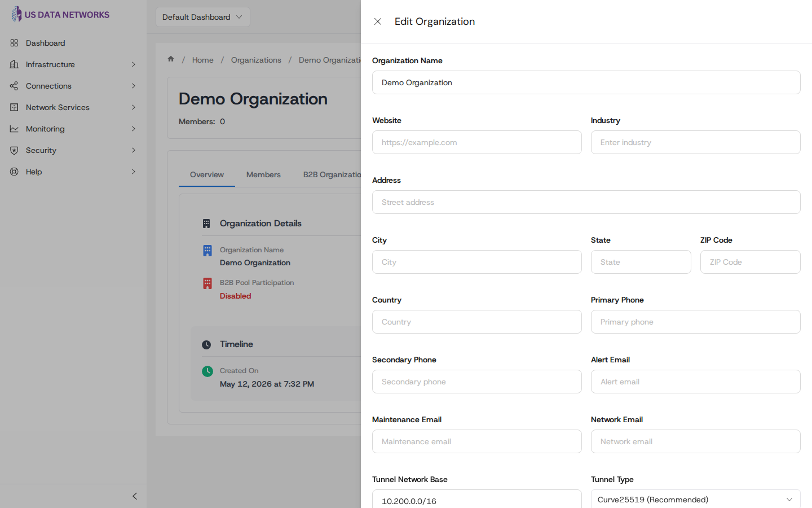Click the home icon in breadcrumb
This screenshot has width=812, height=508.
point(171,59)
